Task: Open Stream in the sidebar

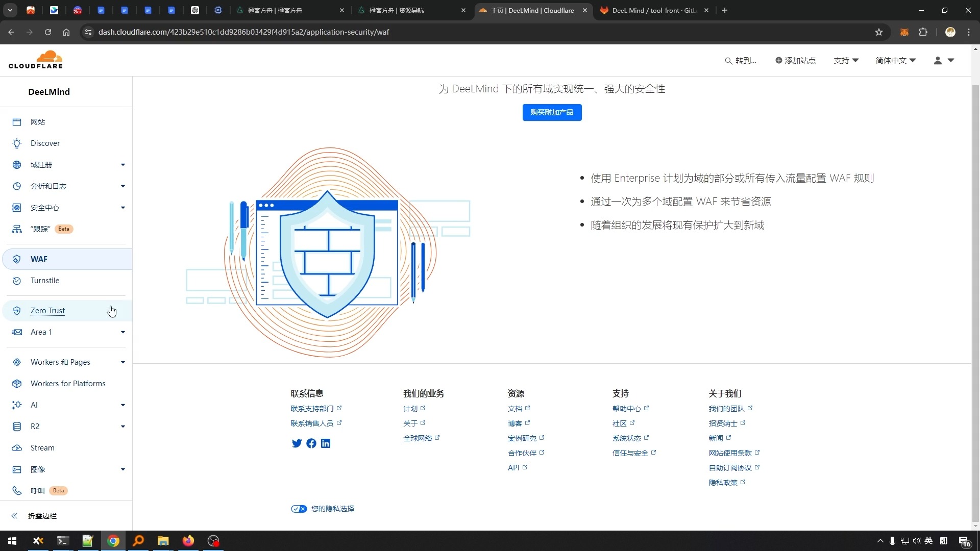Action: pyautogui.click(x=42, y=448)
